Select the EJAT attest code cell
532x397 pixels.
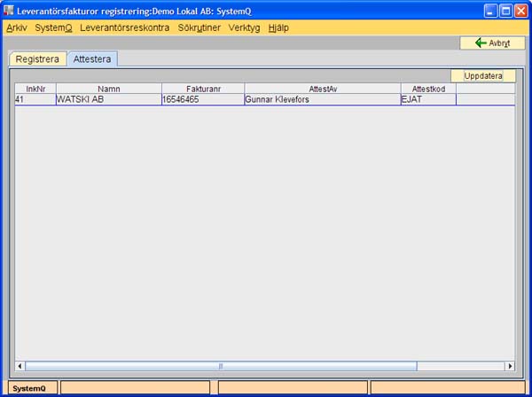point(428,99)
